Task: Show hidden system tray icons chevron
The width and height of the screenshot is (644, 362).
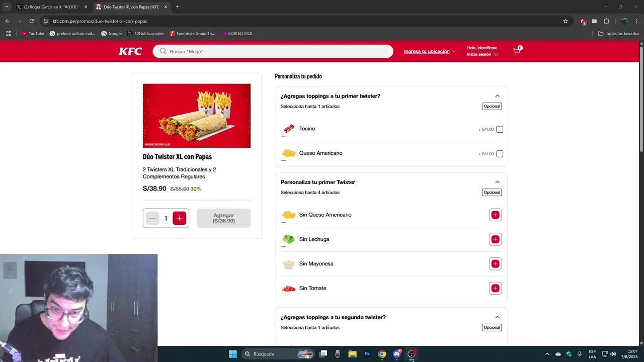Action: pos(547,354)
